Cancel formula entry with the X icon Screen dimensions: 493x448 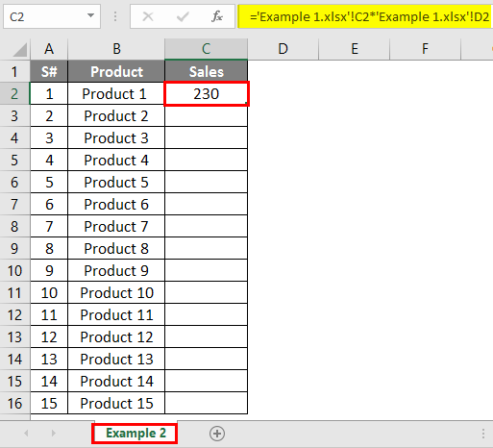[148, 16]
